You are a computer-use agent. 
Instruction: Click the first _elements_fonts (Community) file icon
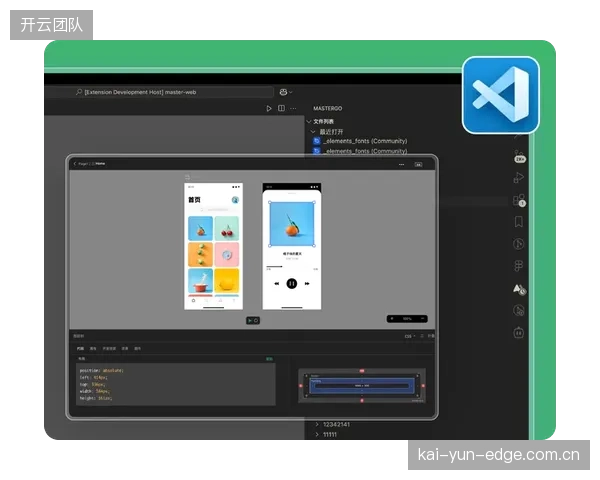317,141
